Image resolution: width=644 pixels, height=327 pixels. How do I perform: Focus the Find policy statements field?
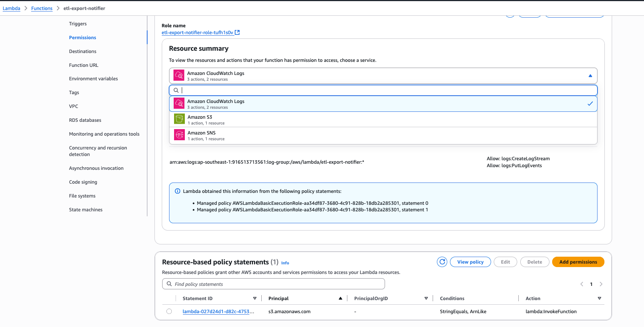(x=273, y=284)
